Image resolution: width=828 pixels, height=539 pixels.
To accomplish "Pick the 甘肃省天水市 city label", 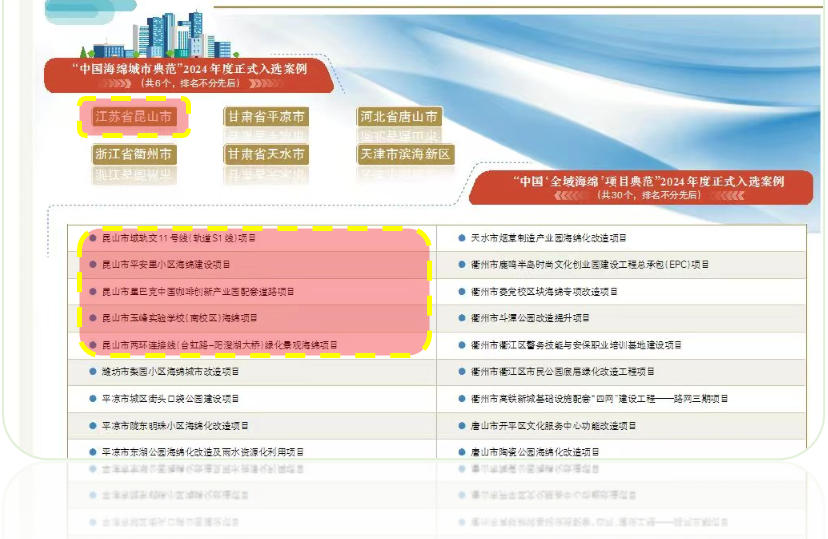I will coord(266,155).
